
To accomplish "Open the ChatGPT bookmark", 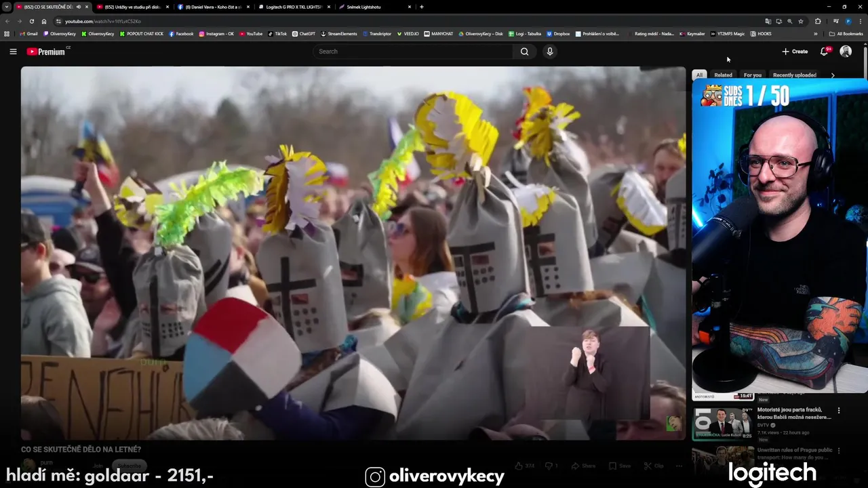I will 303,33.
